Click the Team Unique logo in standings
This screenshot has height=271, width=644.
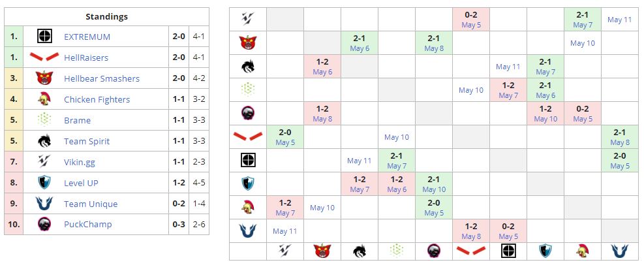click(45, 203)
